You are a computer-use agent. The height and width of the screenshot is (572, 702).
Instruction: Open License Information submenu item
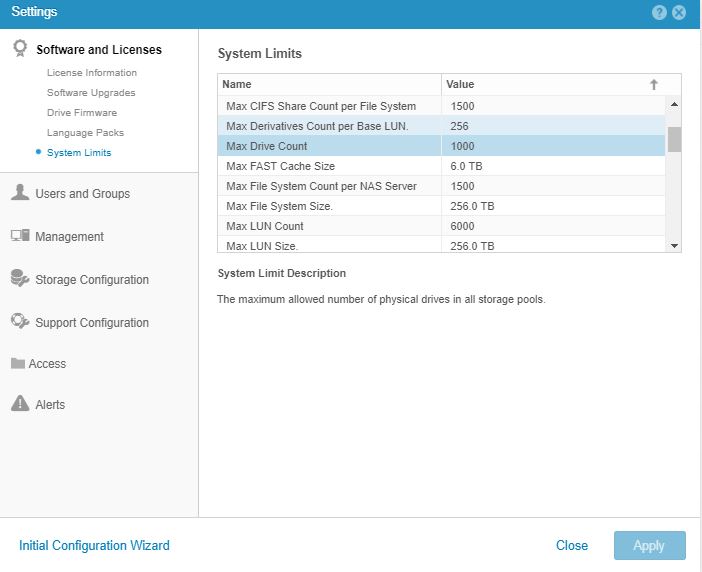pyautogui.click(x=92, y=73)
